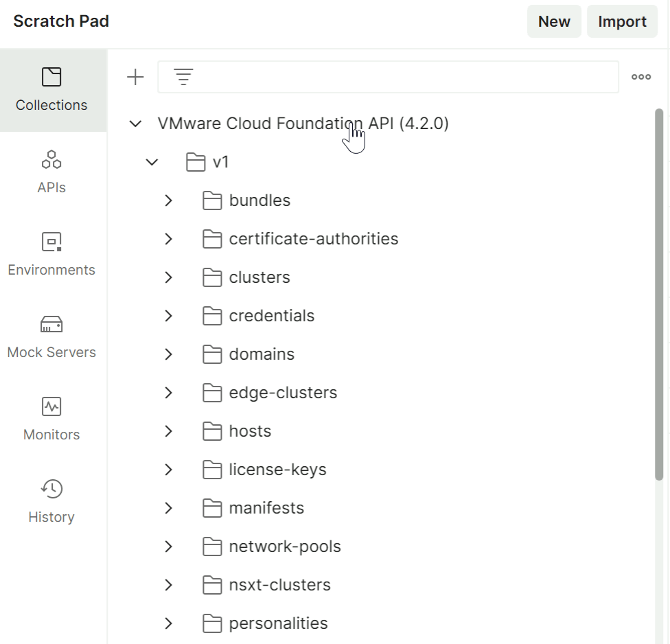Open the Collections sidebar tab
Screen dimensions: 670x644
point(51,90)
